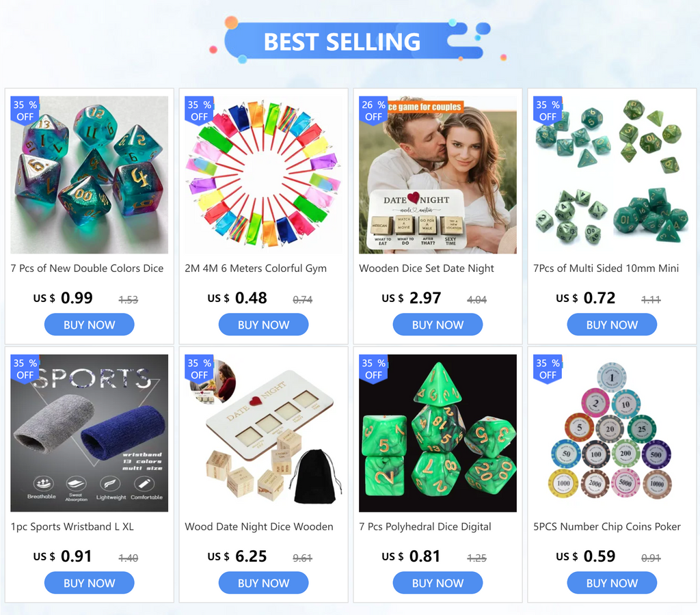The height and width of the screenshot is (615, 700).
Task: Open the teal double-color dice image
Action: 90,175
